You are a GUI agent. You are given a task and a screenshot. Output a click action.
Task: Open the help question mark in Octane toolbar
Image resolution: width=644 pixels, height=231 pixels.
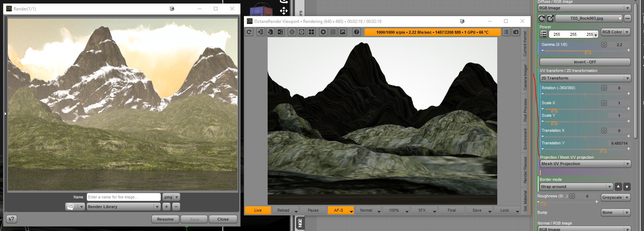(x=356, y=32)
